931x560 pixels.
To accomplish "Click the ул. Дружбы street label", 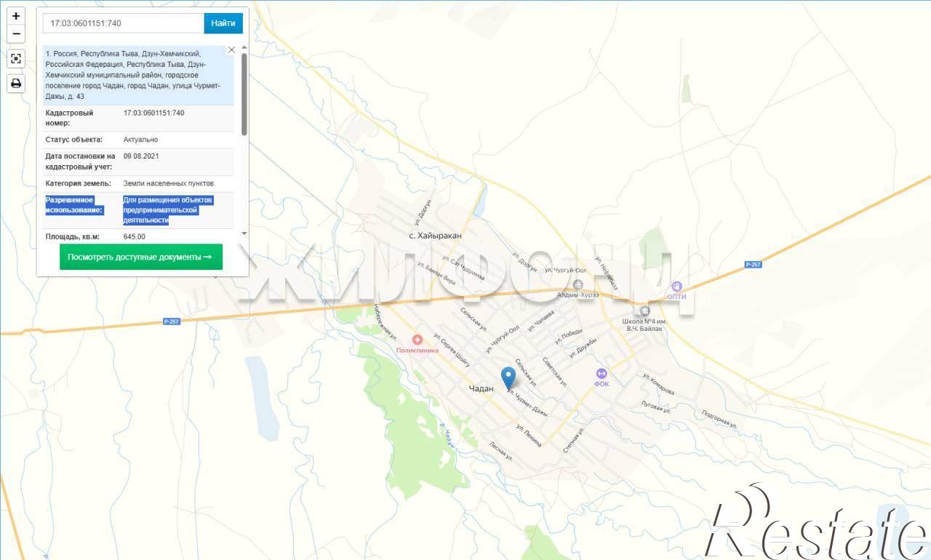I will [583, 348].
